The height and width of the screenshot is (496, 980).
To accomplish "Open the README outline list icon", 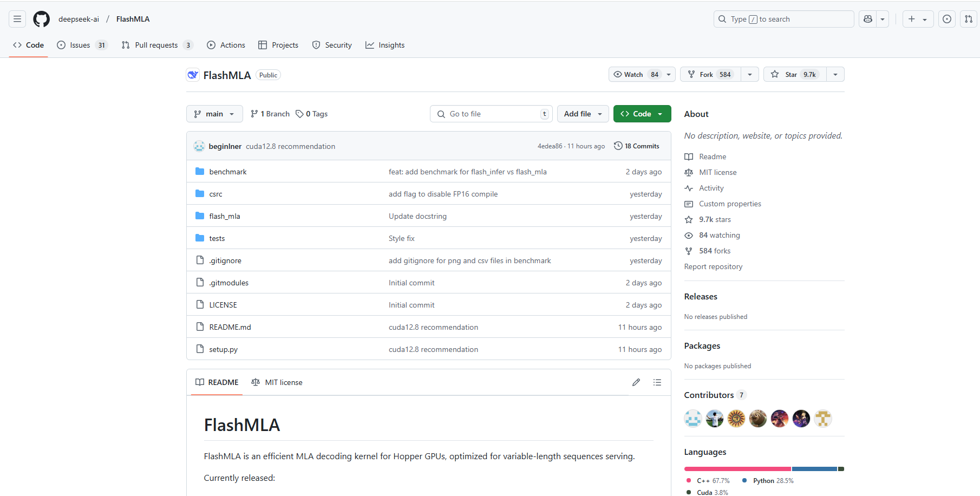I will click(657, 382).
